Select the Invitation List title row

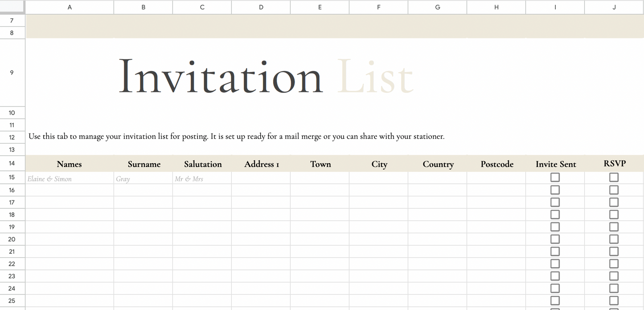pyautogui.click(x=12, y=73)
